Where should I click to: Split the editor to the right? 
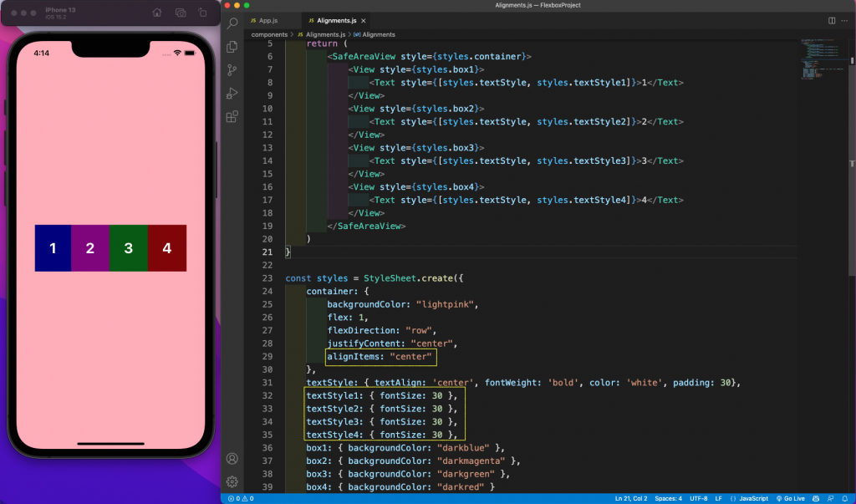coord(832,21)
